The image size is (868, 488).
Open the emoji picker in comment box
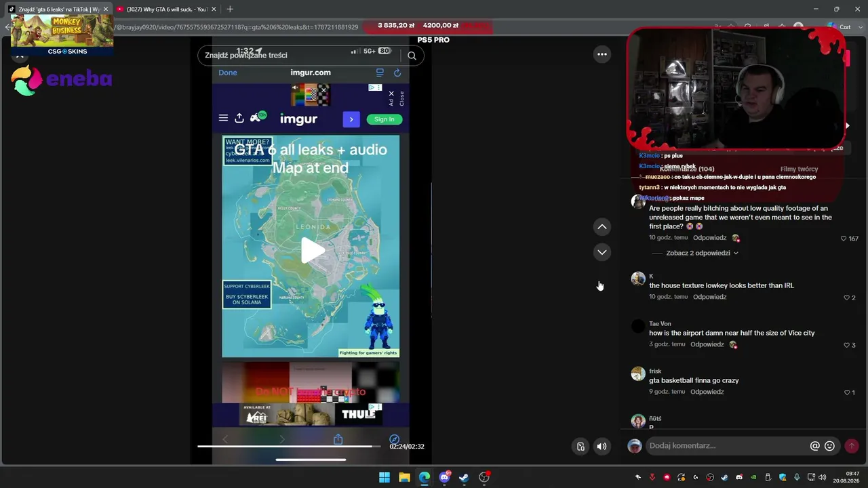point(829,446)
